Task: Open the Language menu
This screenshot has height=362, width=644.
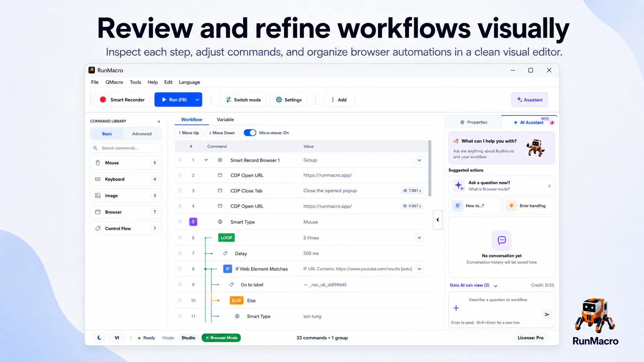Action: pyautogui.click(x=190, y=82)
